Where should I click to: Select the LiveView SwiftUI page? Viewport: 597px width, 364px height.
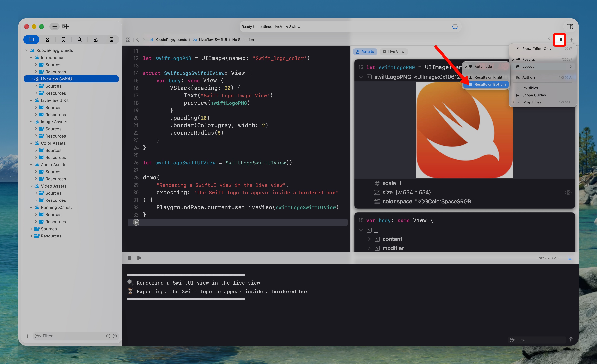tap(71, 79)
